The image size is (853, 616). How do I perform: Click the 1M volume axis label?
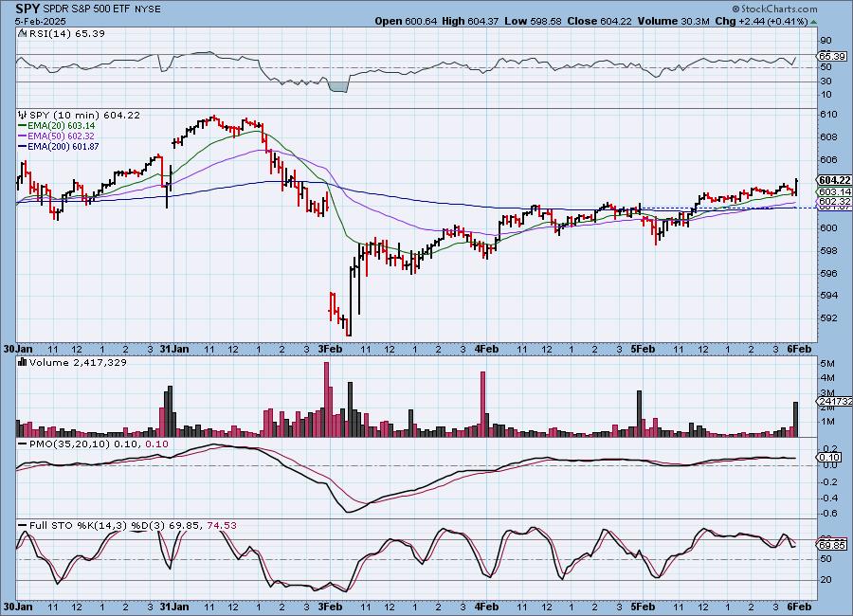827,422
